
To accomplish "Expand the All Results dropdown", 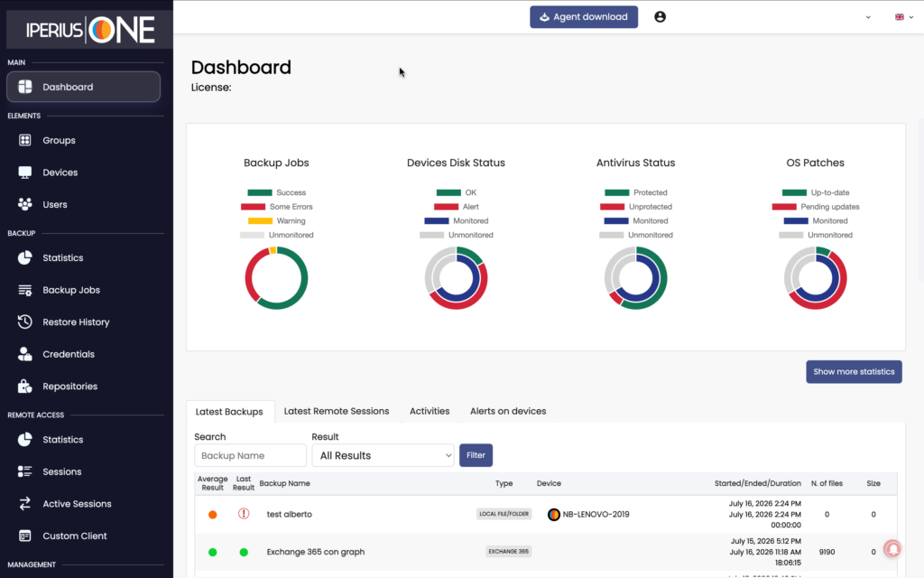I will [x=383, y=455].
